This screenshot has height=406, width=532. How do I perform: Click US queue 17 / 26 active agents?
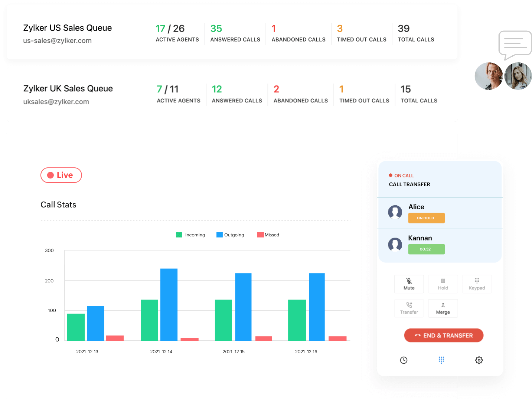point(177,33)
